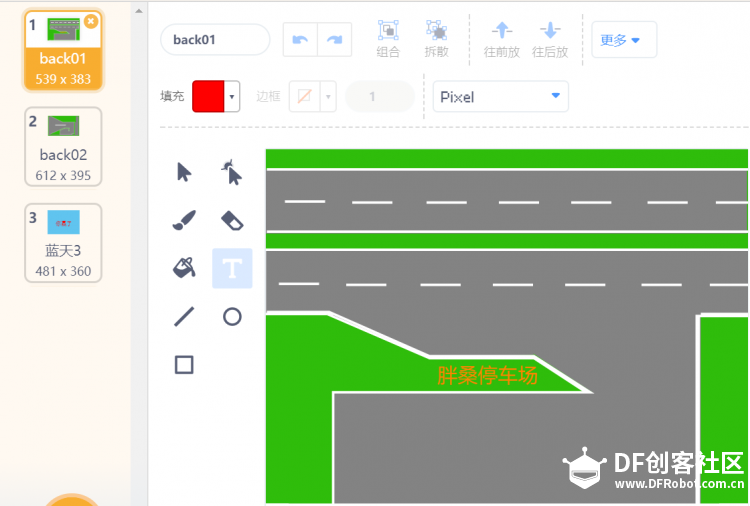Click the Undo arrow button

[300, 40]
